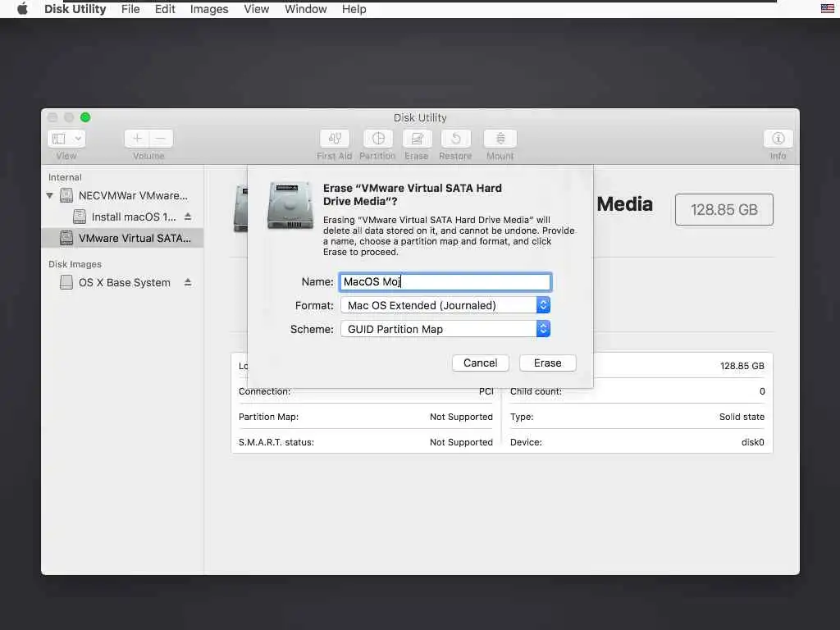The width and height of the screenshot is (840, 630).
Task: Open the Edit menu
Action: click(165, 9)
